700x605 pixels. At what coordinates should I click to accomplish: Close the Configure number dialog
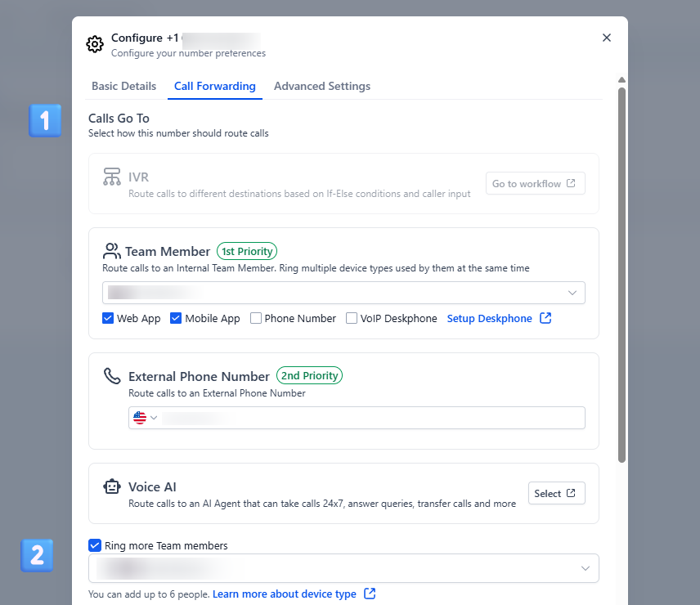click(606, 38)
